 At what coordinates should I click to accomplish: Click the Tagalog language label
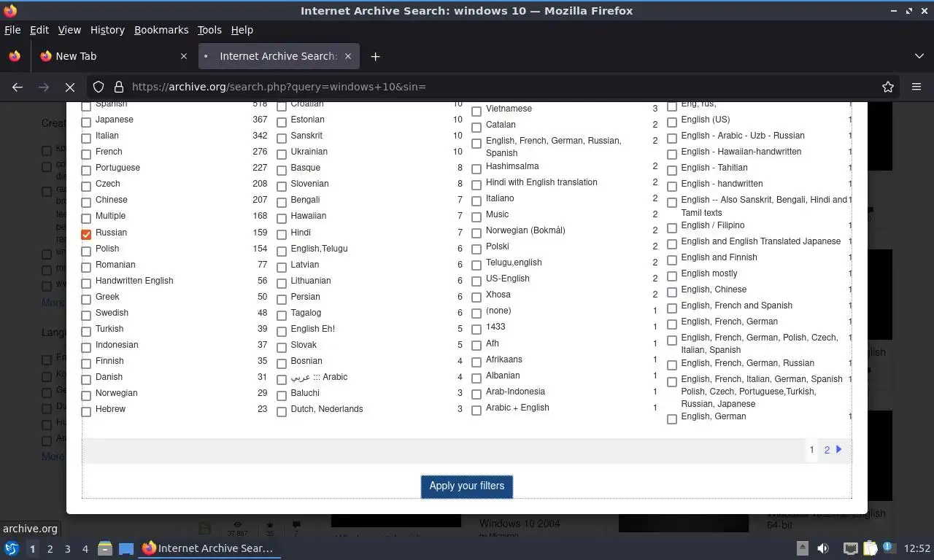coord(306,313)
